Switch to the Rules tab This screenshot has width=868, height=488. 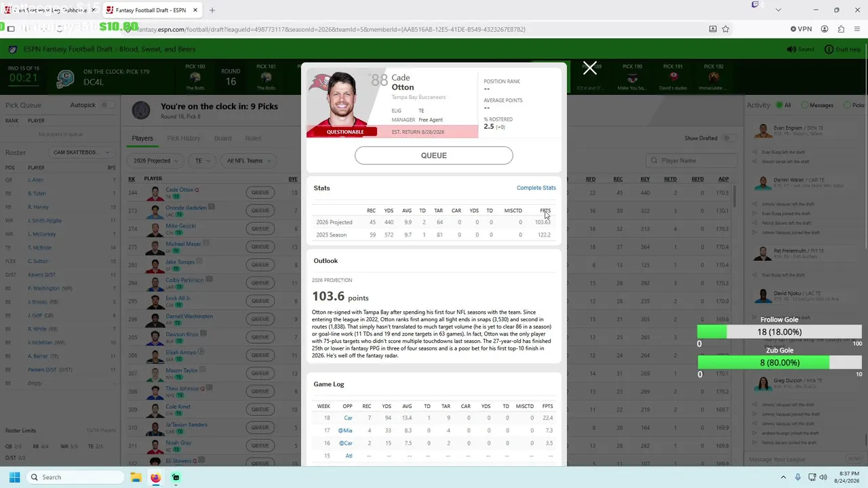pyautogui.click(x=253, y=138)
